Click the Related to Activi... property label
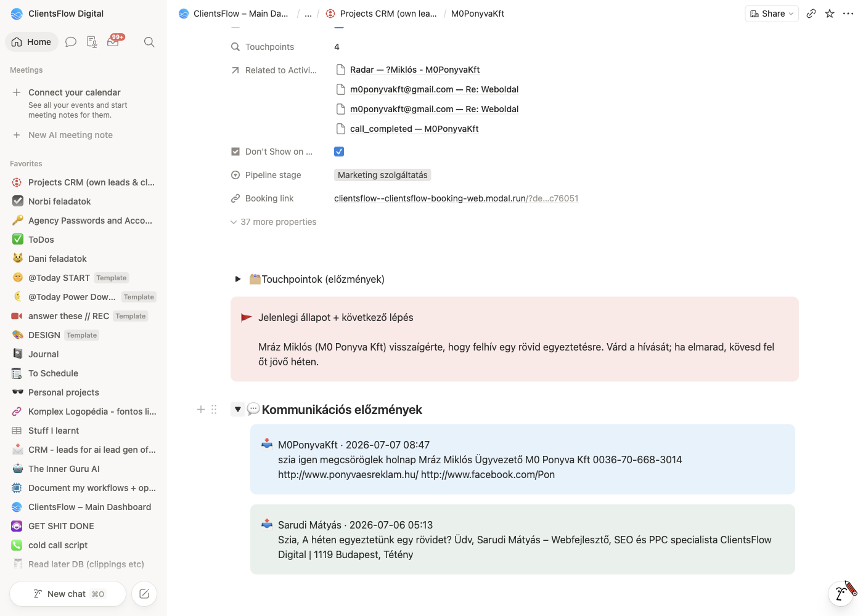 [281, 70]
